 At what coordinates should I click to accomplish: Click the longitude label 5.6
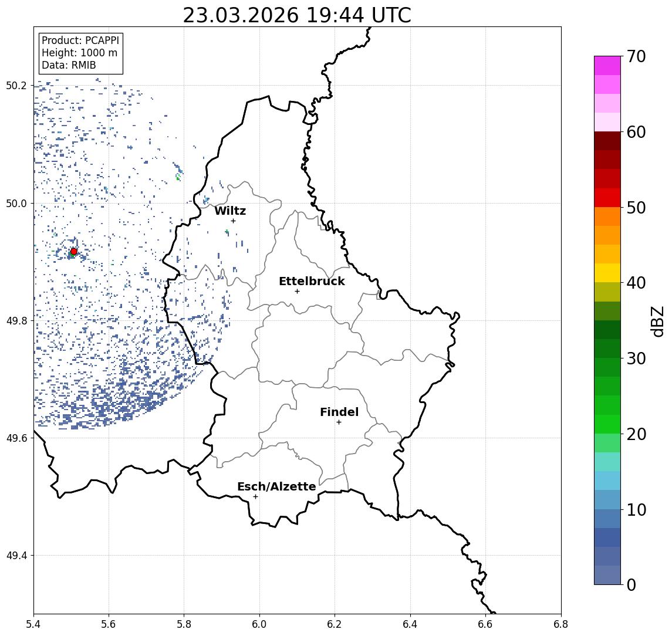(109, 624)
